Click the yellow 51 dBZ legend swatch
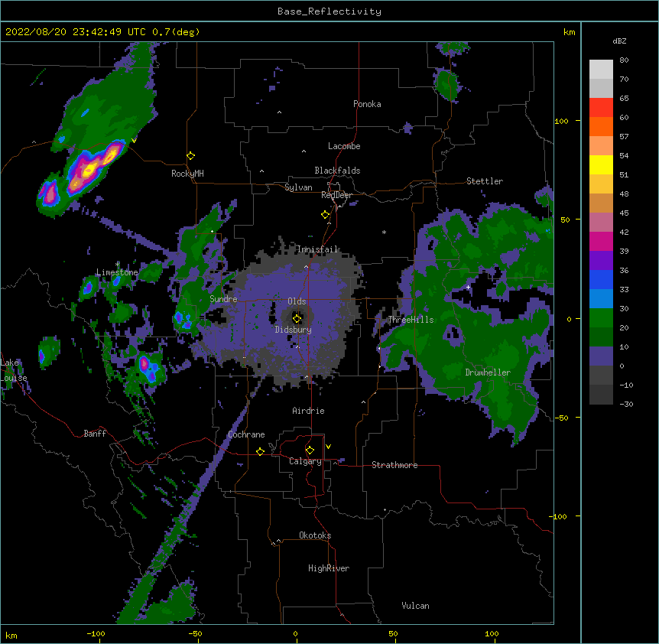Image resolution: width=659 pixels, height=644 pixels. [601, 164]
